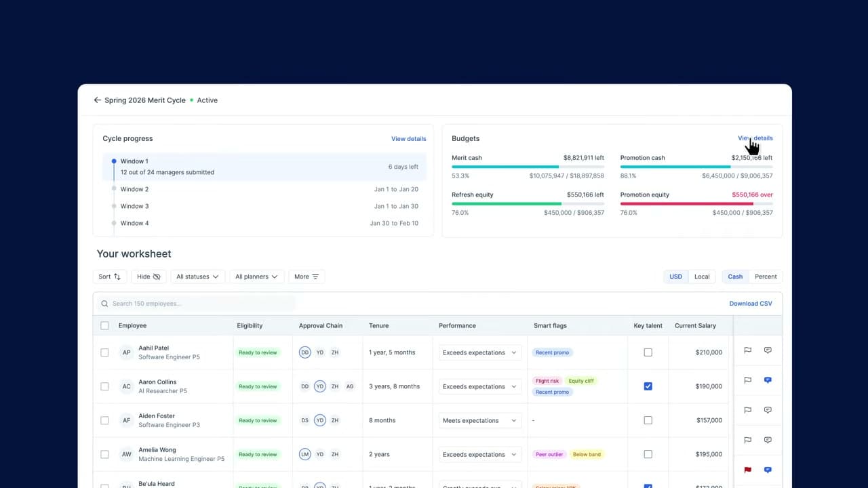Click the flag icon in Aahil Patel's row
Screen dimensions: 868x488
pos(748,350)
